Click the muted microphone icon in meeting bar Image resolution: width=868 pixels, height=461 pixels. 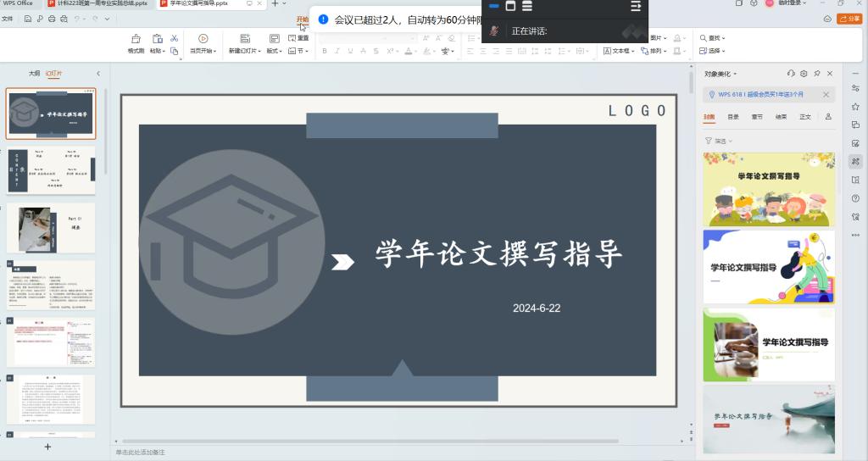[494, 31]
